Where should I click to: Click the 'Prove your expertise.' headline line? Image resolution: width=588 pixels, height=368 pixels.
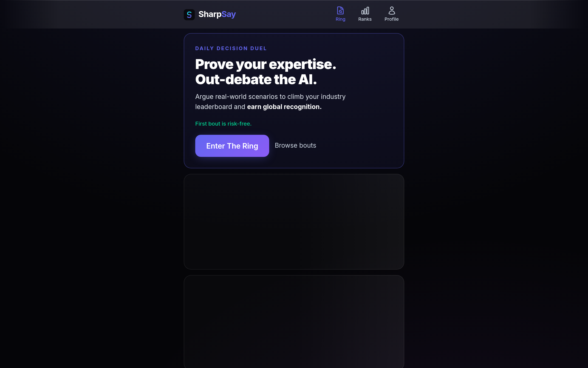pos(266,64)
